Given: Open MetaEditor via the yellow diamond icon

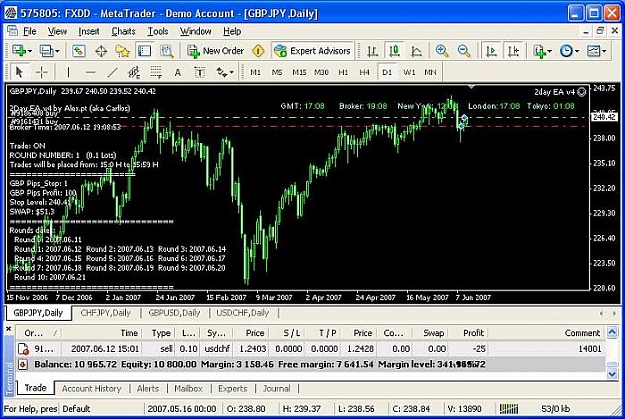Looking at the screenshot, I should [258, 51].
